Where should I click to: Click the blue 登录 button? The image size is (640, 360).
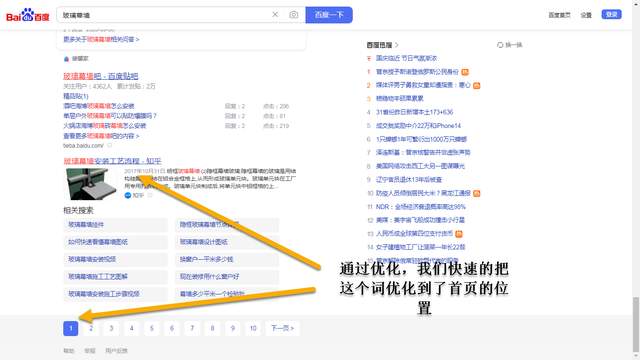pyautogui.click(x=611, y=15)
